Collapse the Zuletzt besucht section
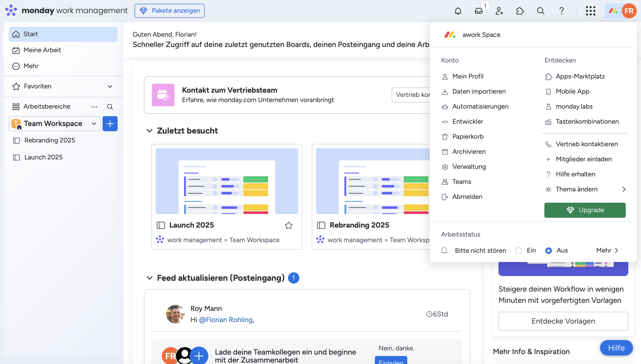Image resolution: width=641 pixels, height=364 pixels. click(150, 131)
